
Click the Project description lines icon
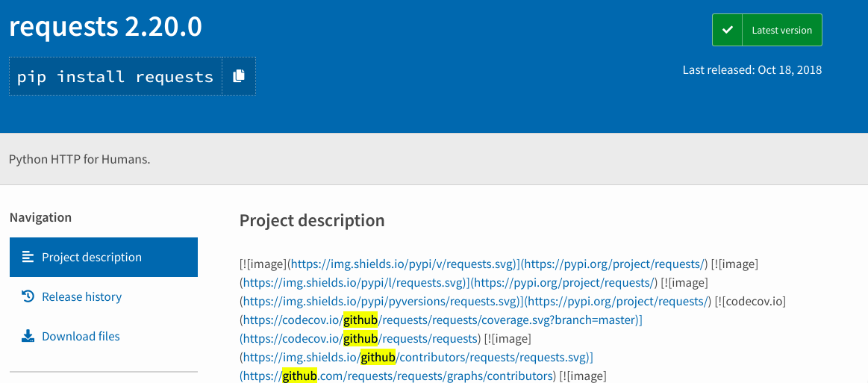28,257
